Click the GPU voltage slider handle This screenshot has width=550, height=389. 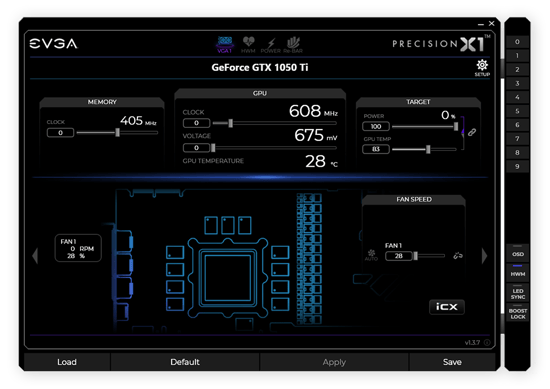click(x=213, y=148)
